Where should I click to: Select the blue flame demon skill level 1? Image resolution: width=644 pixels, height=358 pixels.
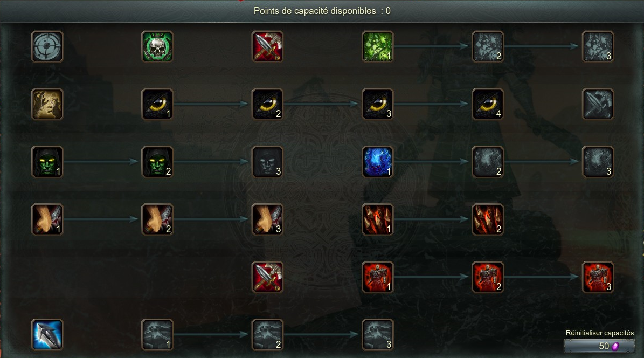(377, 162)
